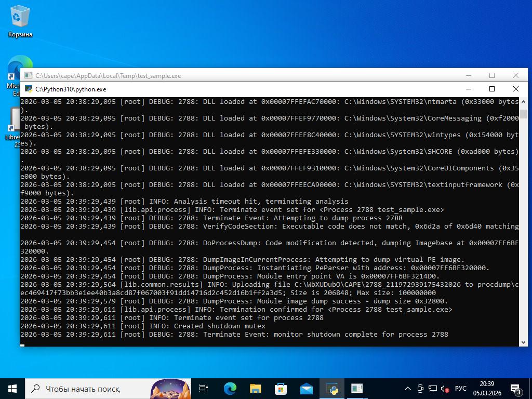Select the Python taskbar button
532x399 pixels.
(x=331, y=389)
